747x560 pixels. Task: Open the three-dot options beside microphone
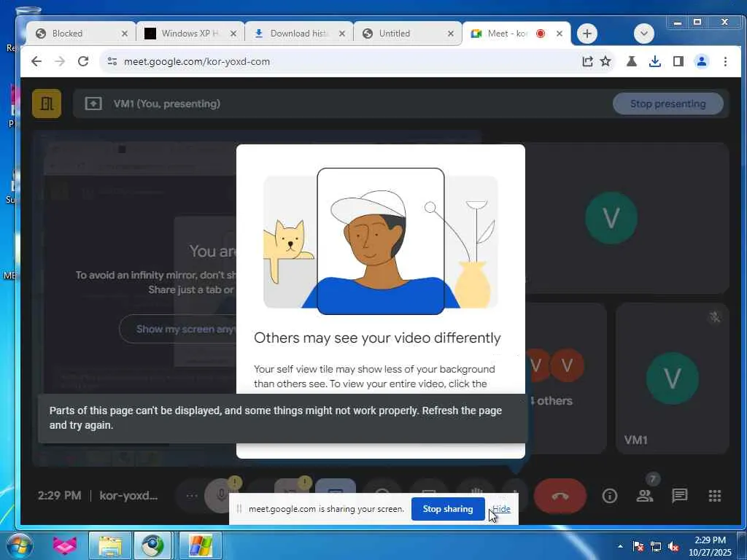click(192, 496)
